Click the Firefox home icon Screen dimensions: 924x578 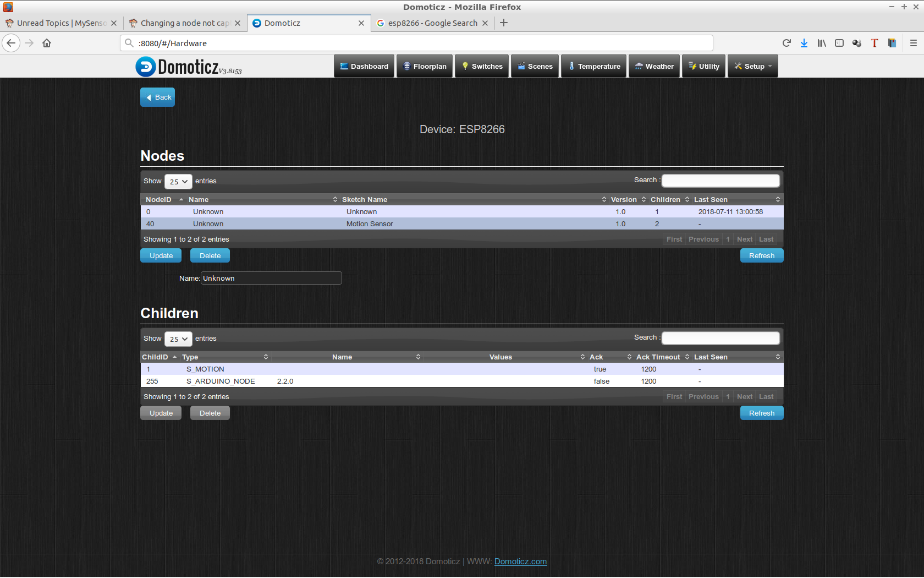47,43
